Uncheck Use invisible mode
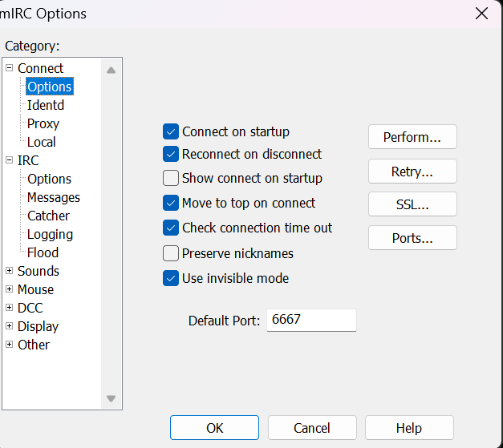 pos(170,278)
